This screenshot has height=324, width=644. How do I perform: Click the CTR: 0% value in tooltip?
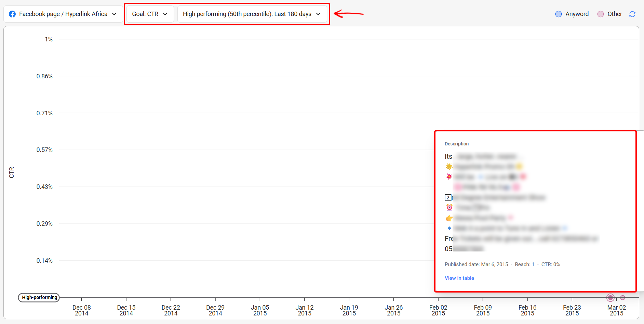(550, 264)
